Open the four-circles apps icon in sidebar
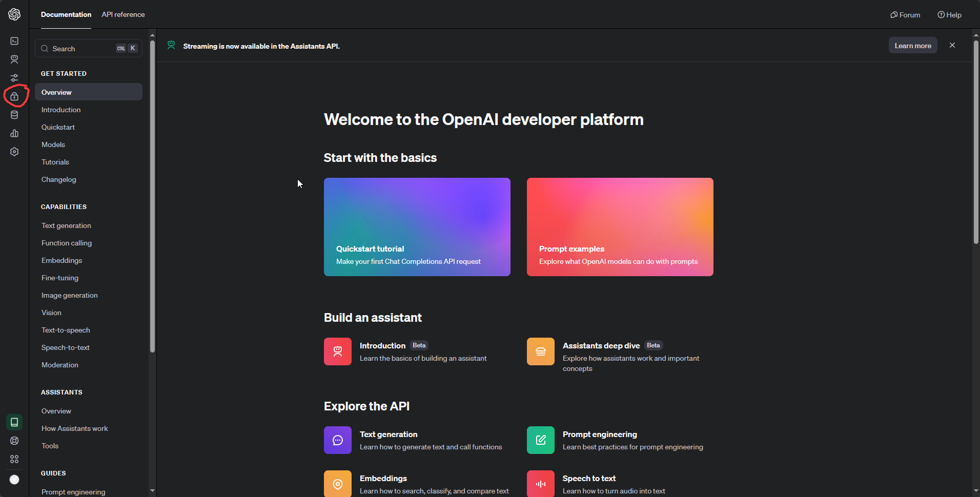Image resolution: width=980 pixels, height=497 pixels. (14, 459)
